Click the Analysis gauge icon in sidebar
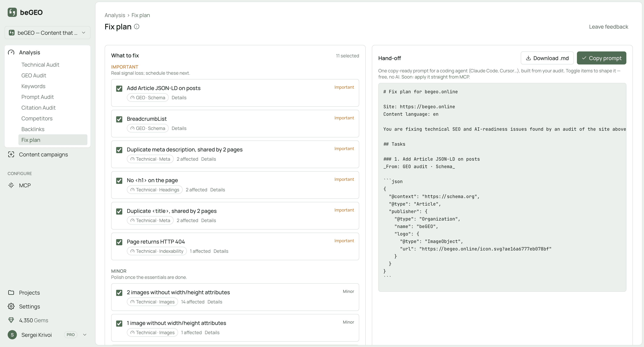Image resolution: width=644 pixels, height=347 pixels. pyautogui.click(x=11, y=52)
